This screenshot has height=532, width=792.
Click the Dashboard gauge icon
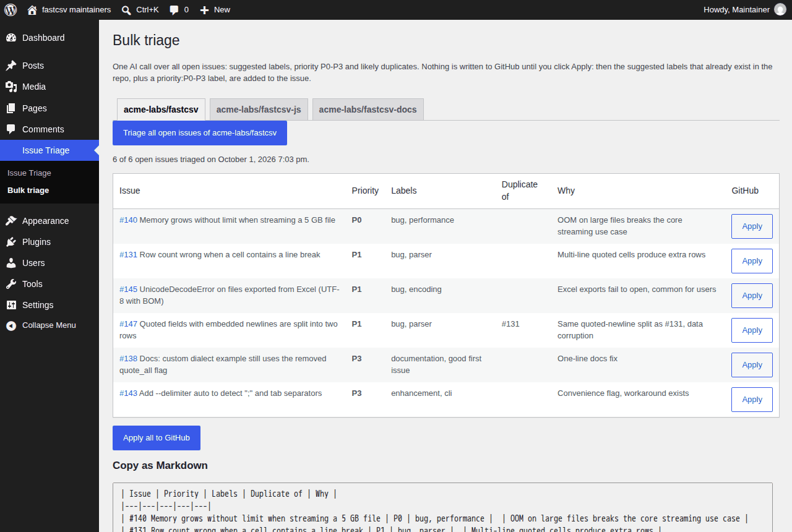(x=11, y=38)
